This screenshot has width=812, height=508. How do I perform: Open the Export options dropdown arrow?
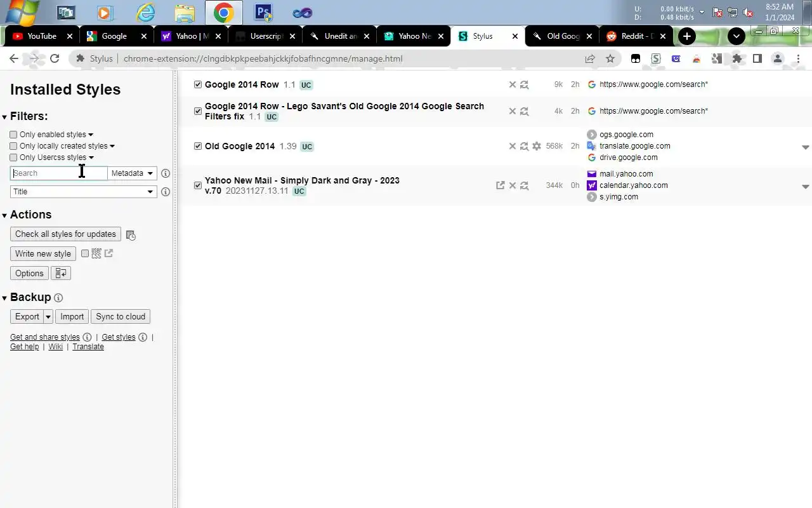48,317
